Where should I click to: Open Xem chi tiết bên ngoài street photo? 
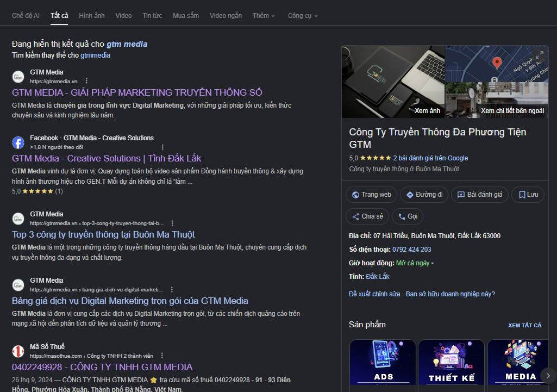click(497, 100)
